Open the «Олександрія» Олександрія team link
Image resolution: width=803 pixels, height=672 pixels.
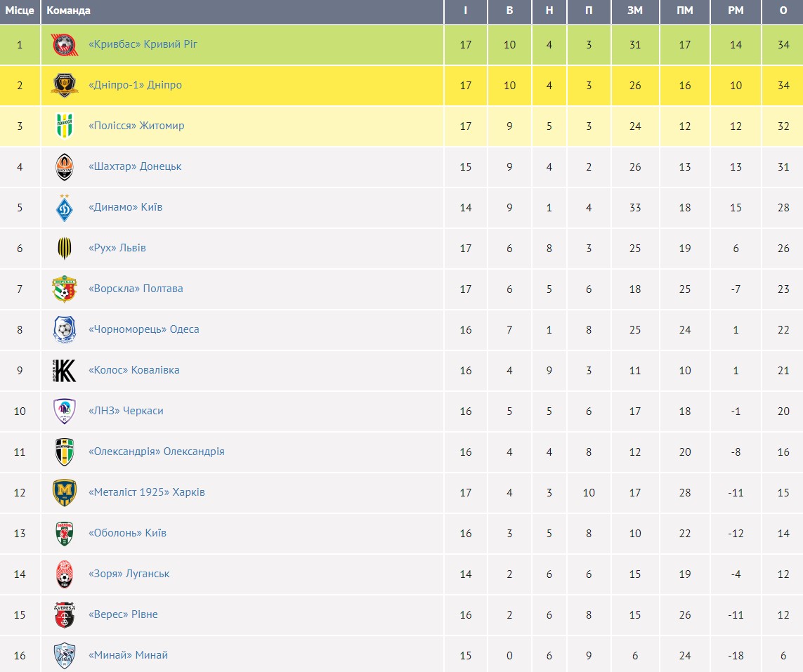[x=157, y=452]
